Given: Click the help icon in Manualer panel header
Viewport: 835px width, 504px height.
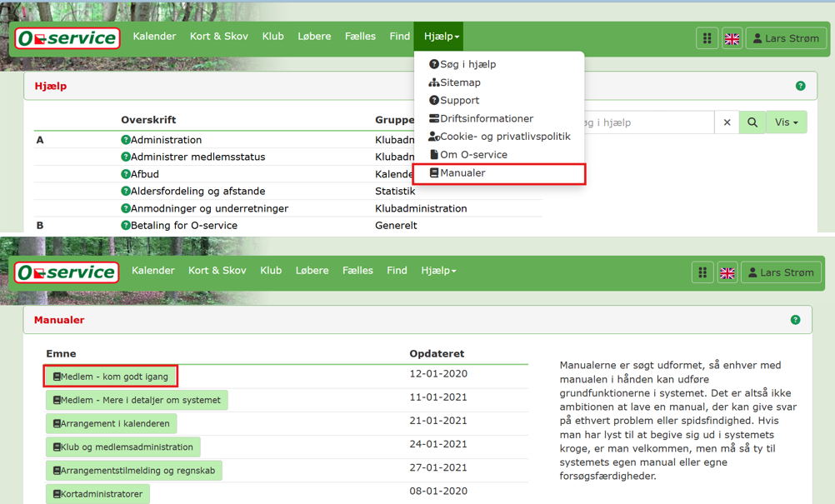Looking at the screenshot, I should click(x=795, y=320).
